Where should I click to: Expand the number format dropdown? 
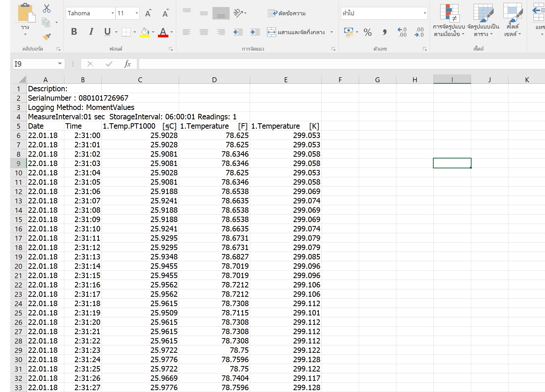tap(425, 13)
